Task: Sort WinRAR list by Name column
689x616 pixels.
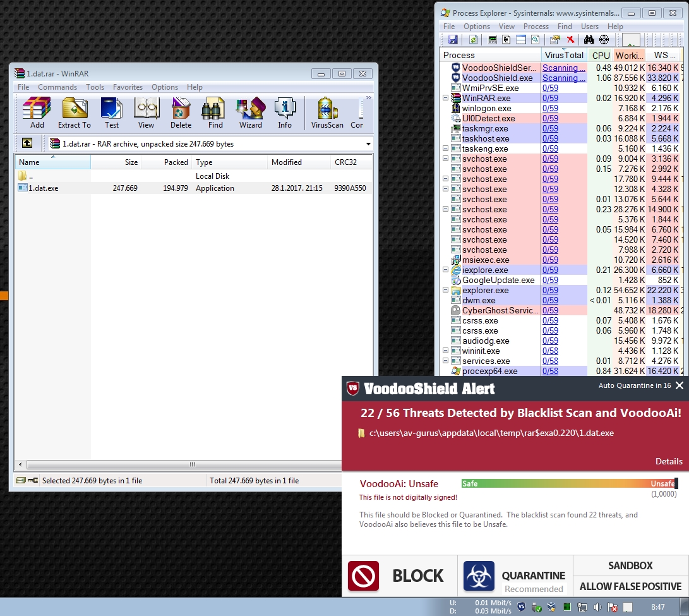Action: (52, 162)
